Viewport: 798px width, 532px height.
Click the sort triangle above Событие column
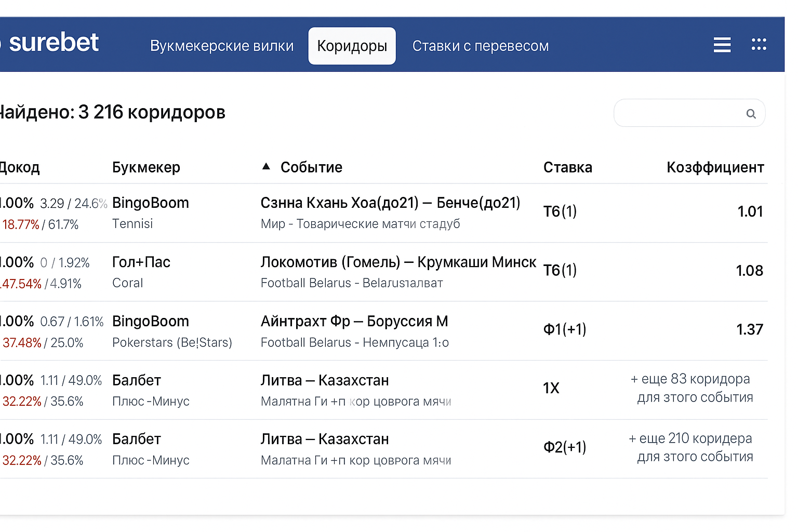(x=267, y=165)
